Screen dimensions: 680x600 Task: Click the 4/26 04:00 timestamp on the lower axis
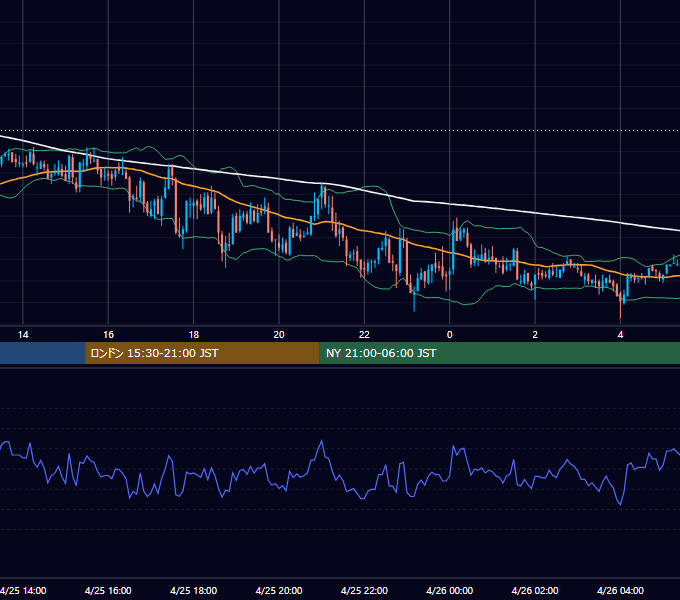pos(621,590)
